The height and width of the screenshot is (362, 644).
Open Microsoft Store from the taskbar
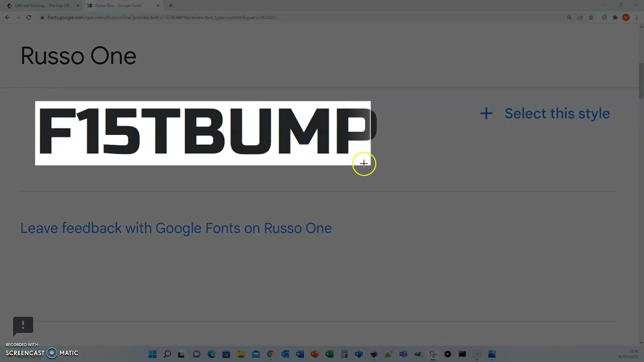pos(226,354)
